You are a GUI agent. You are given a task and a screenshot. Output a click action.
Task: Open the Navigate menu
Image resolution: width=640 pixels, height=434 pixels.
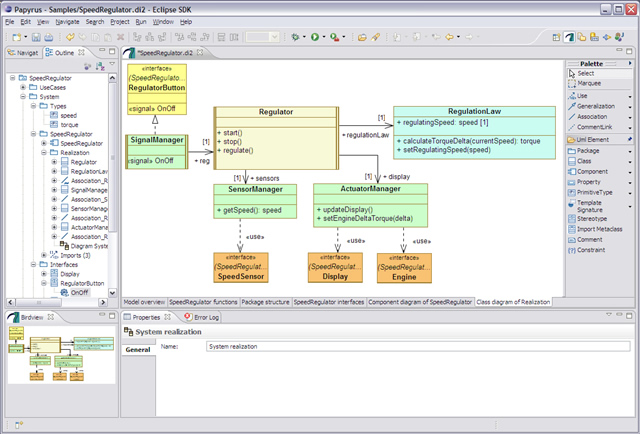point(67,20)
